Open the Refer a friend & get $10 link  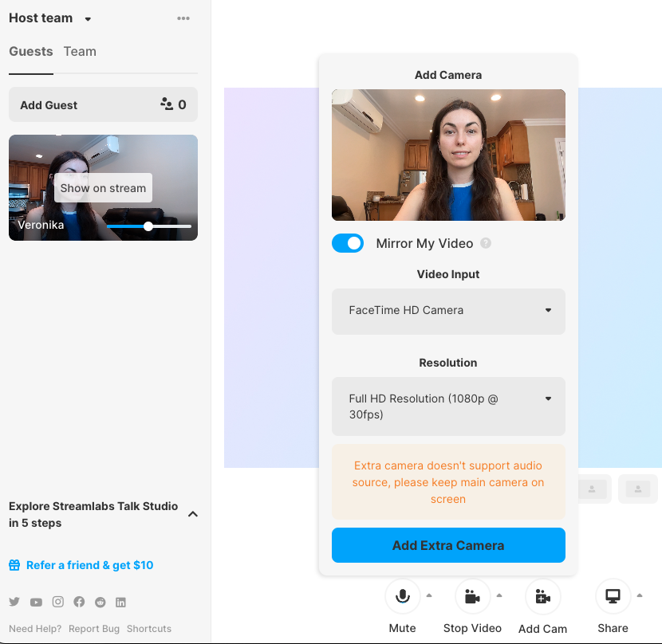[x=89, y=565]
